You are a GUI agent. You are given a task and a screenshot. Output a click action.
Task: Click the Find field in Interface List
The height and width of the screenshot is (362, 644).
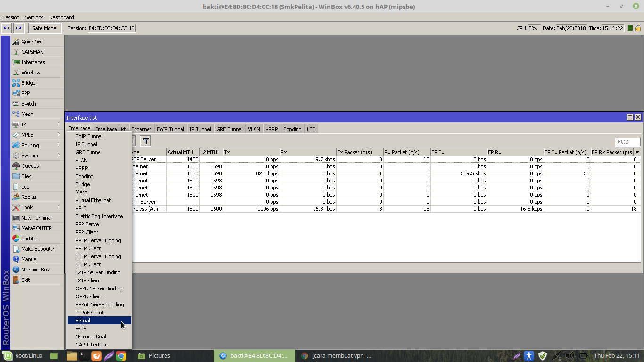tap(627, 141)
